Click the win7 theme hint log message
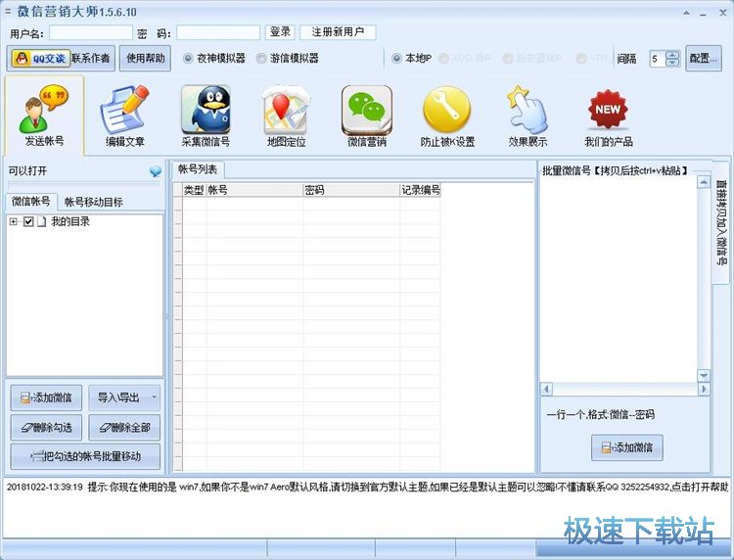The width and height of the screenshot is (734, 560). click(367, 487)
